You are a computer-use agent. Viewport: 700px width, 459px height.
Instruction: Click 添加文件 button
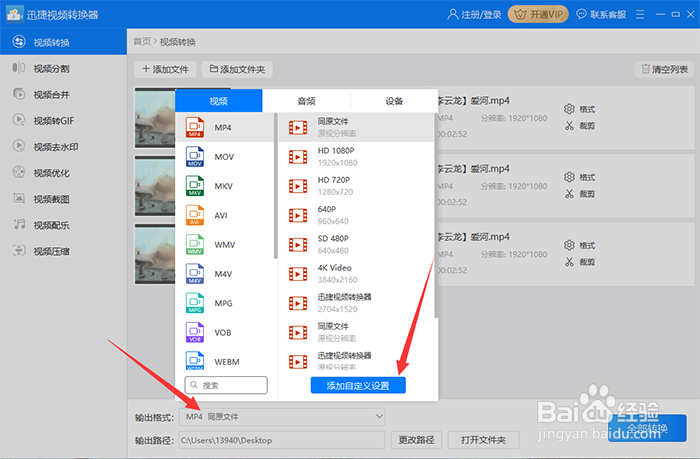[x=165, y=69]
